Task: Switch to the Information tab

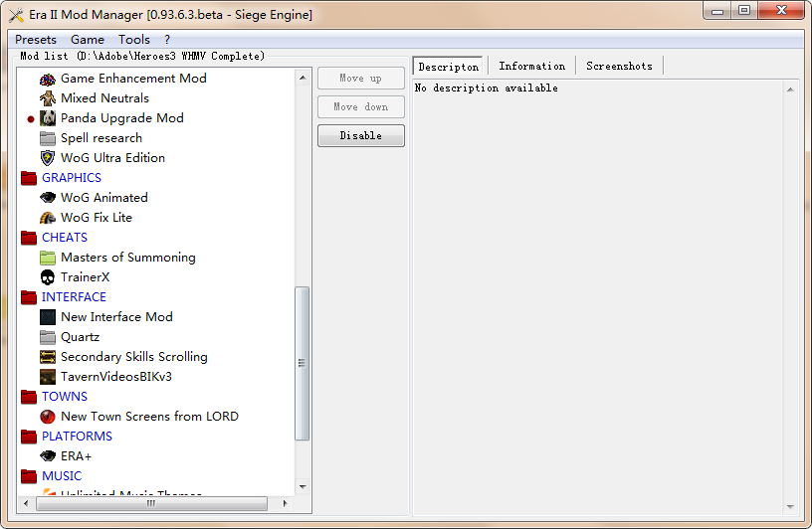Action: (531, 66)
